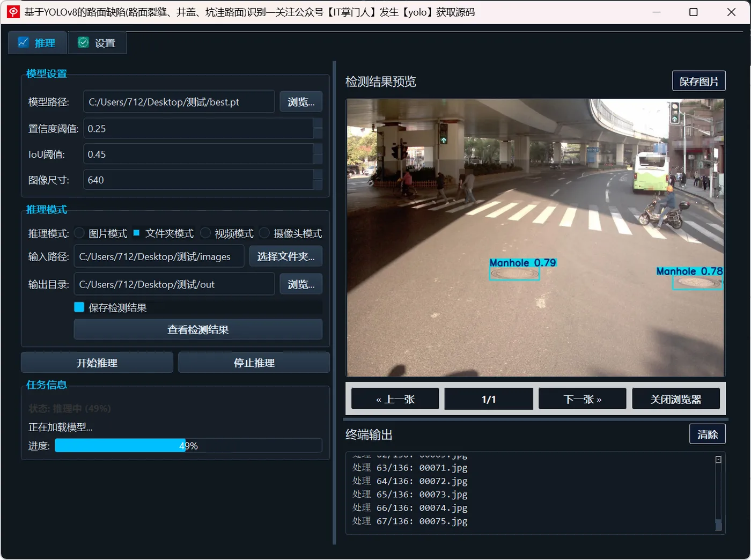
Task: Click the green check icon on 设置 tab
Action: point(83,42)
